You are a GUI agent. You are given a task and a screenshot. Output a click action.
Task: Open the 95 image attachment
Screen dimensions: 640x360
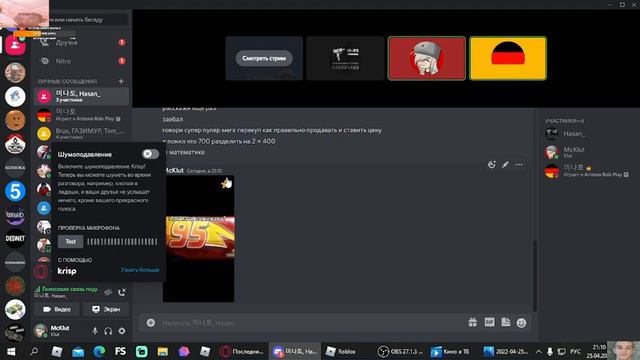[198, 239]
